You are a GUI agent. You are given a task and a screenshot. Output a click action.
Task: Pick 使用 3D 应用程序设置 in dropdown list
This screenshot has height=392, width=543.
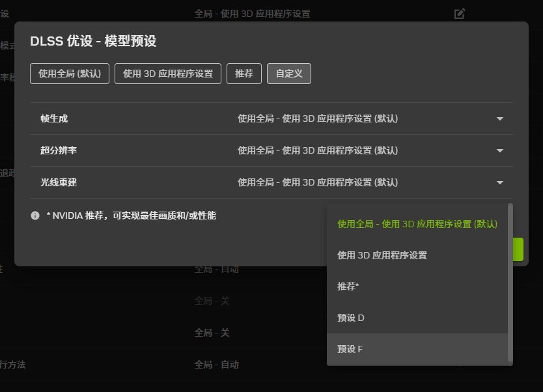tap(417, 255)
